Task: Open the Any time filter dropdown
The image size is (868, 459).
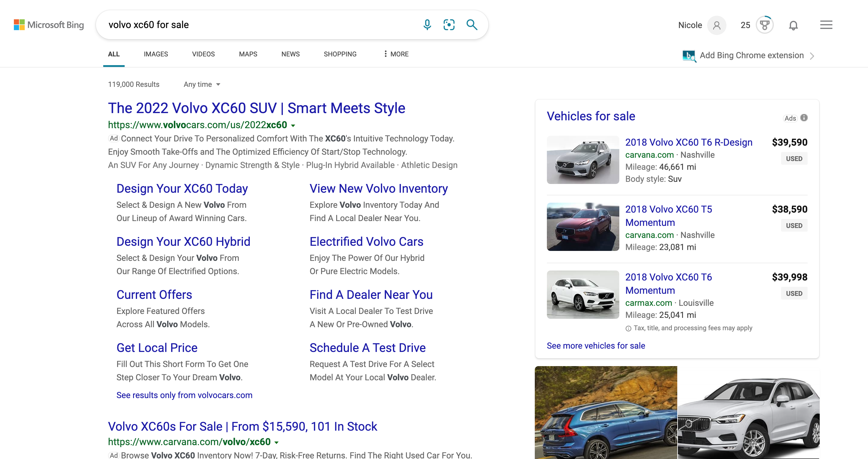Action: coord(202,84)
